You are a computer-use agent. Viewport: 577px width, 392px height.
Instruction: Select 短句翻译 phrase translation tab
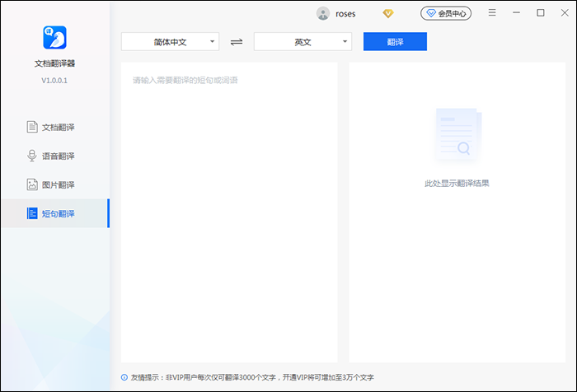(x=54, y=213)
